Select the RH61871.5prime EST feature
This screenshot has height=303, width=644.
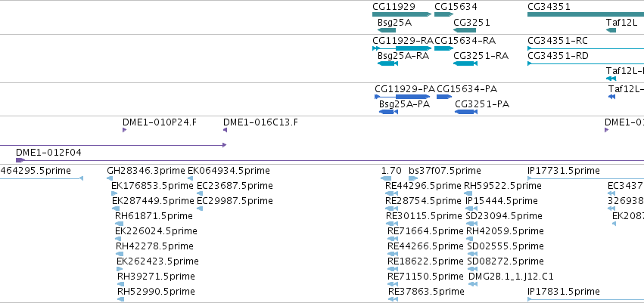pyautogui.click(x=119, y=224)
